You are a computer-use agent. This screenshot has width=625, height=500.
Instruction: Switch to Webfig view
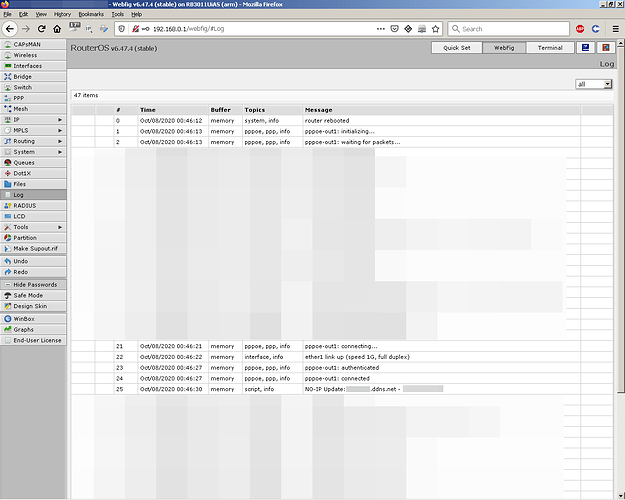tap(504, 48)
